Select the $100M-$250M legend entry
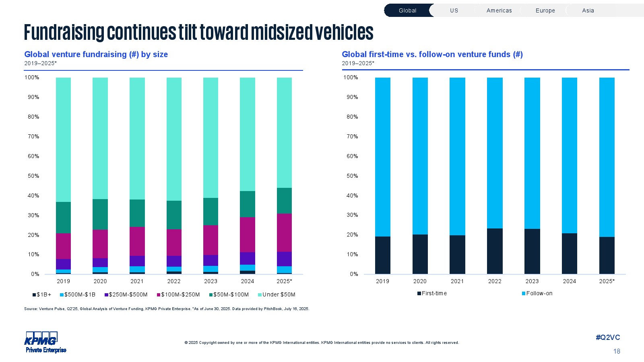 [178, 295]
